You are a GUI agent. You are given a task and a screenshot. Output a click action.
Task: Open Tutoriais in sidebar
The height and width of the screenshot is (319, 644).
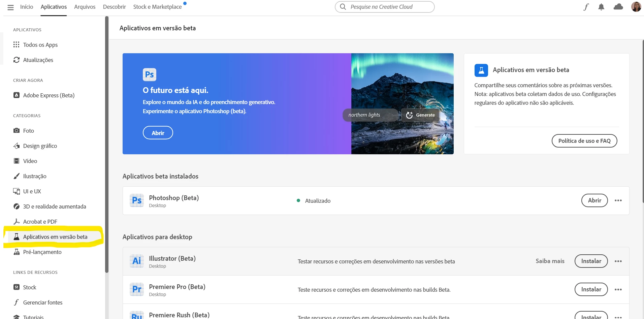33,317
